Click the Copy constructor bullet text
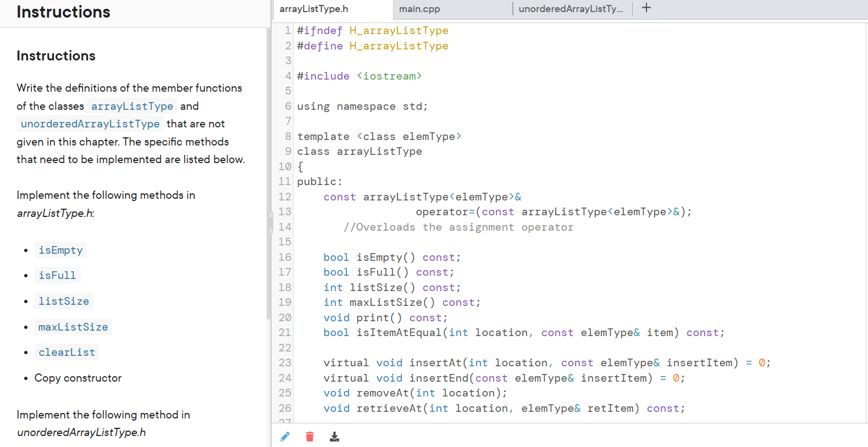The height and width of the screenshot is (447, 868). tap(78, 378)
